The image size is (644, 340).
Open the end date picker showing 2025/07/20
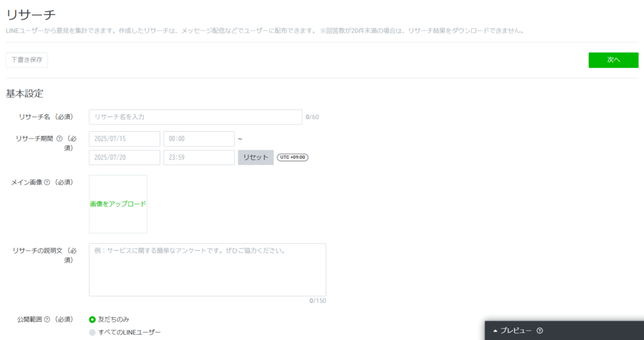(125, 157)
